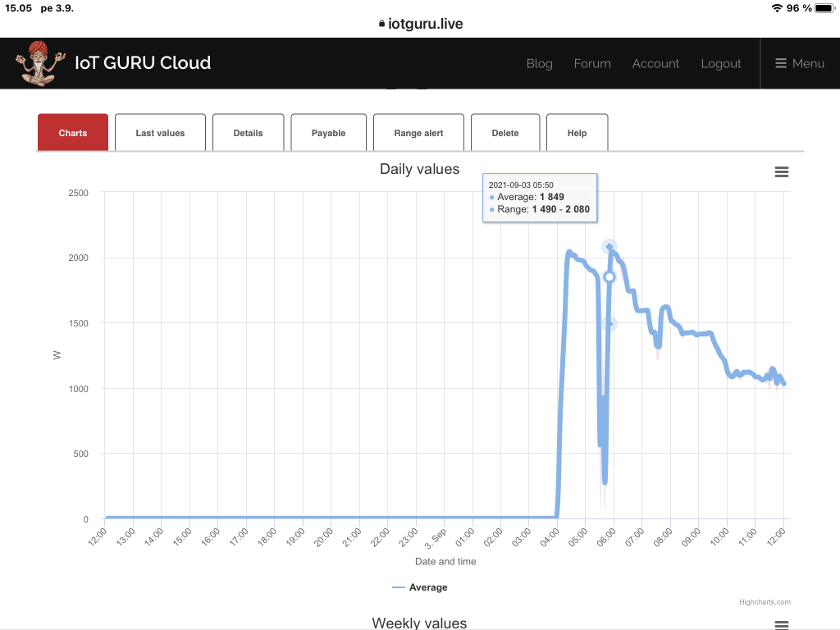Click the W y-axis unit label
Image resolution: width=840 pixels, height=630 pixels.
pos(57,355)
